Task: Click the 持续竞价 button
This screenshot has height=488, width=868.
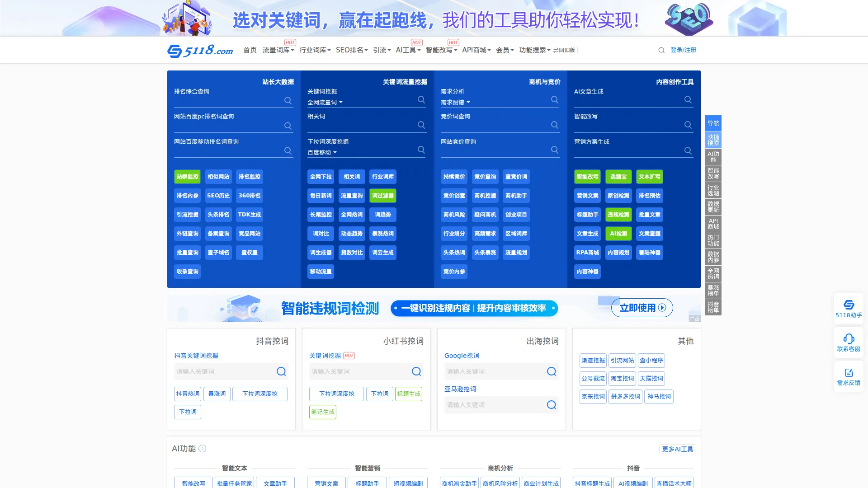Action: click(454, 177)
